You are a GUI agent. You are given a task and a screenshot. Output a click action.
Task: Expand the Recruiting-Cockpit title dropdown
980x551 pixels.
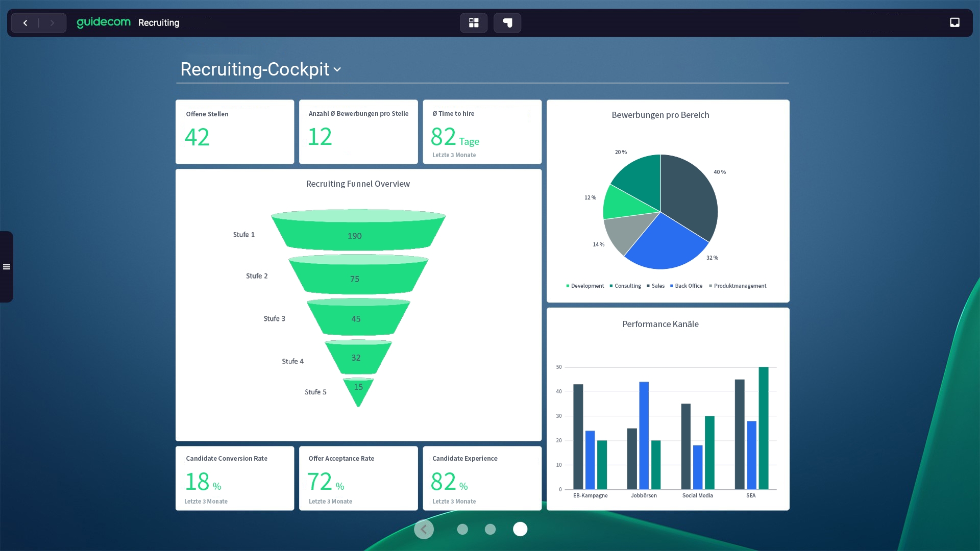pyautogui.click(x=337, y=69)
